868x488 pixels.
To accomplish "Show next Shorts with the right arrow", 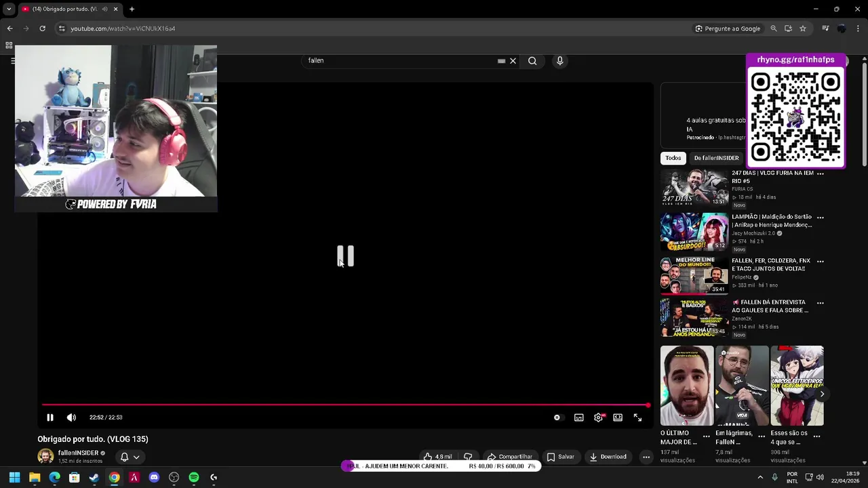I will click(x=822, y=394).
